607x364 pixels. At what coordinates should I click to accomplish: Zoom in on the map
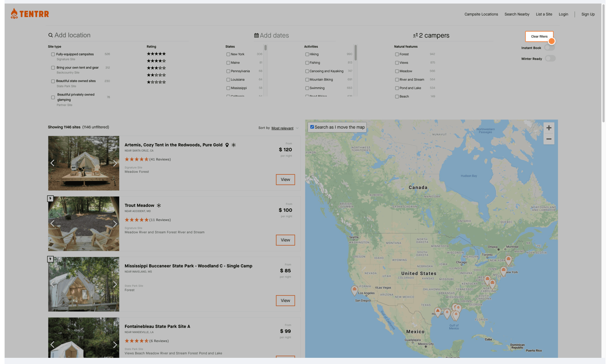click(549, 128)
